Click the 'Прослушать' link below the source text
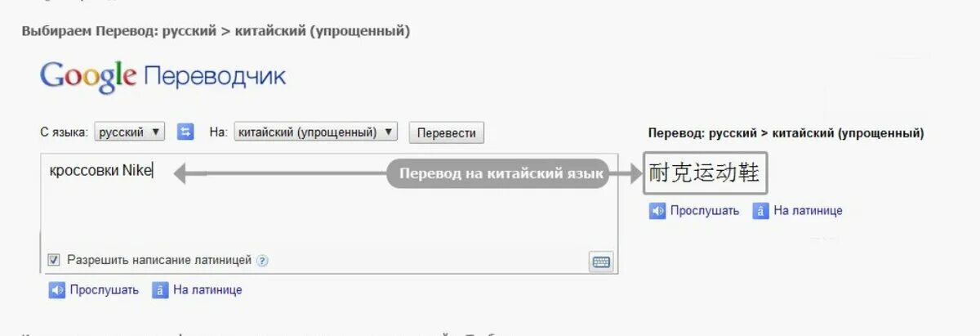The image size is (980, 336). (x=105, y=290)
